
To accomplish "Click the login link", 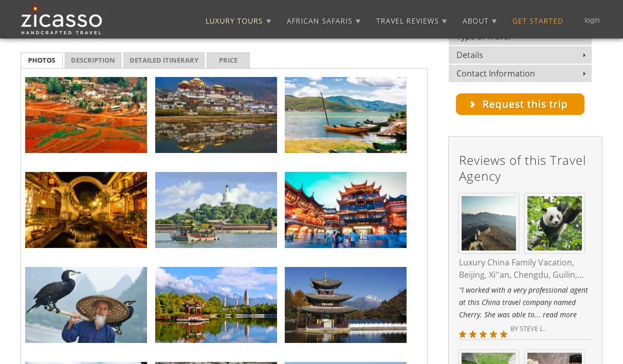I will (x=592, y=20).
